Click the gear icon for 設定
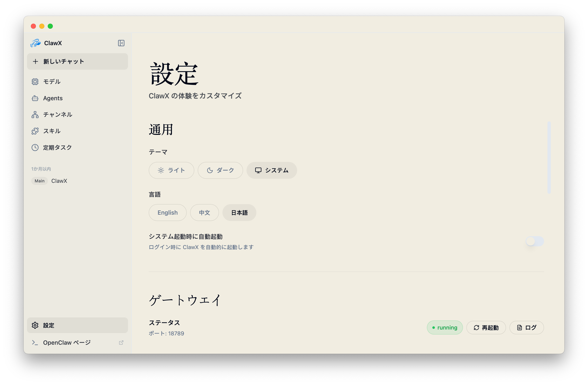Screen dimensions: 588x385 35,325
